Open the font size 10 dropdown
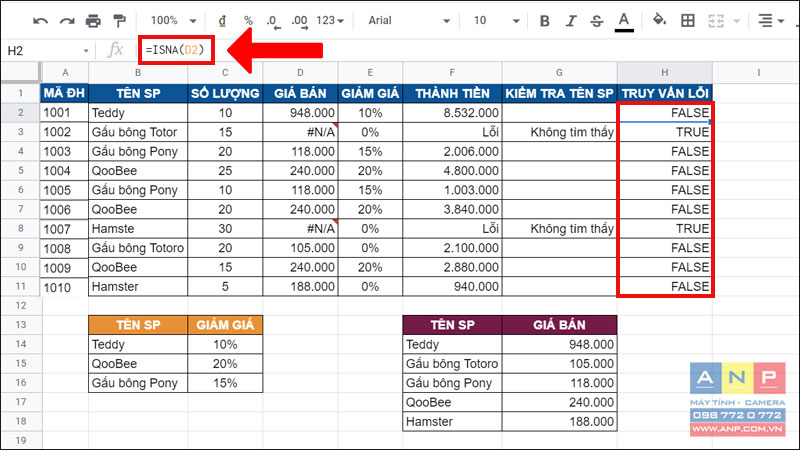 [x=496, y=21]
